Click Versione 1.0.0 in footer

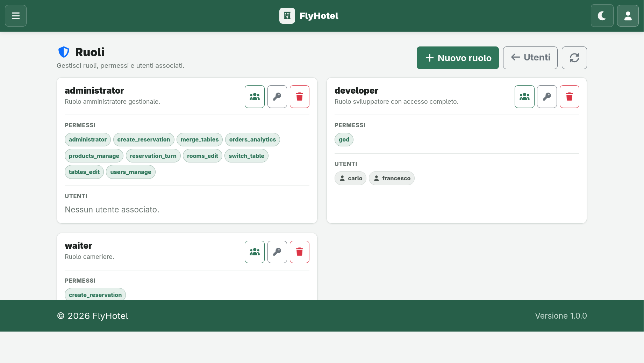point(561,316)
